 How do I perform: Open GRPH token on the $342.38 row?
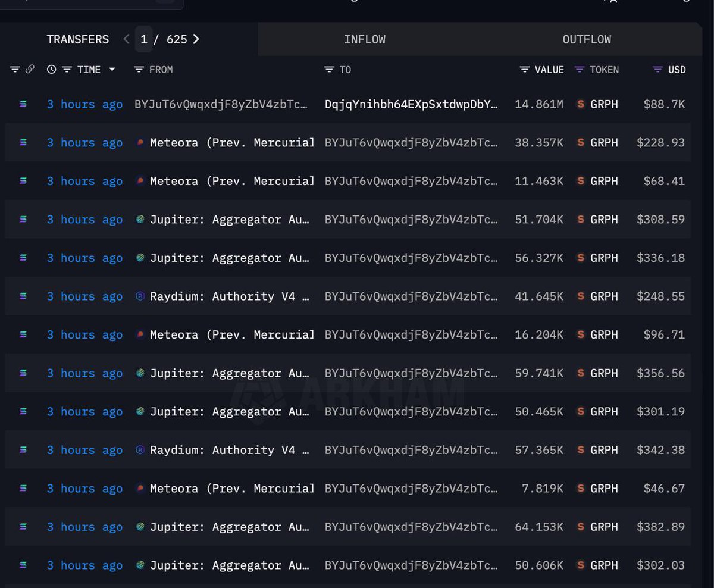click(x=604, y=450)
